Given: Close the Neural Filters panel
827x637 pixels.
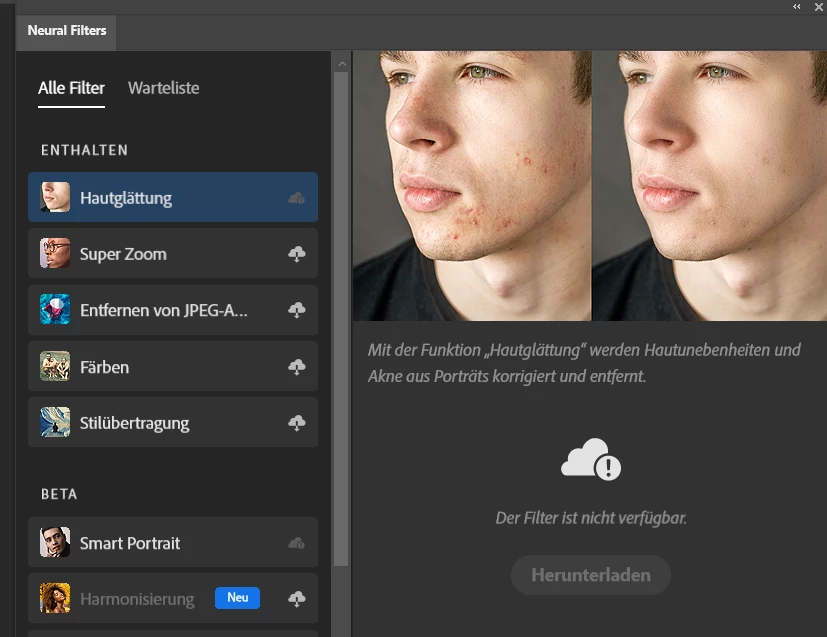Looking at the screenshot, I should 819,7.
